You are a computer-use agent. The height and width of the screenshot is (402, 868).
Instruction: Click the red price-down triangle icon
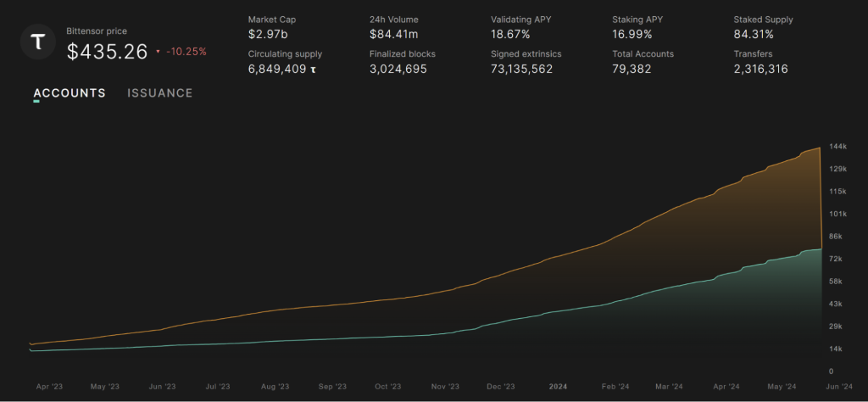tap(158, 52)
